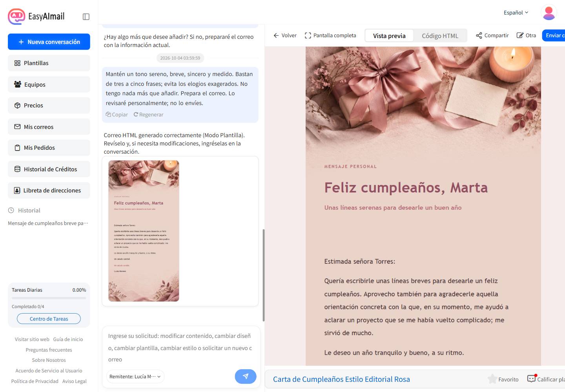Viewport: 565px width, 392px height.
Task: Mark the template as Favorito
Action: 503,379
